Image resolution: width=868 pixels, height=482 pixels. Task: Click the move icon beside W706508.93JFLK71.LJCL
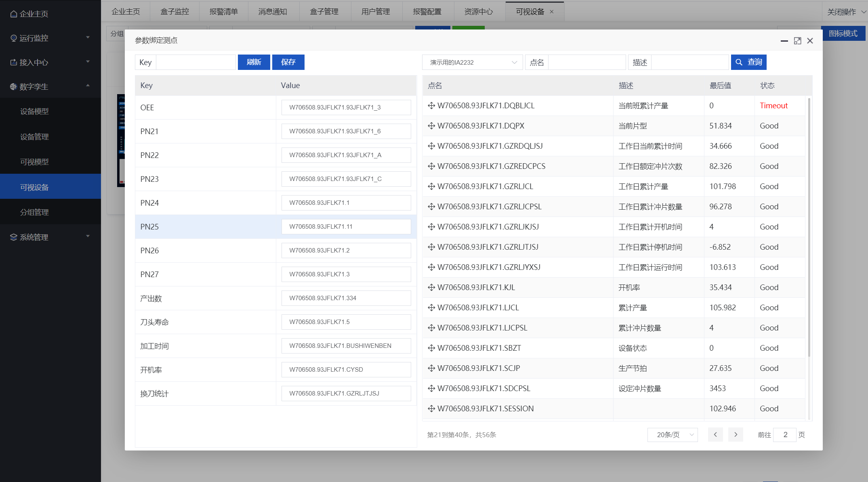click(x=431, y=307)
